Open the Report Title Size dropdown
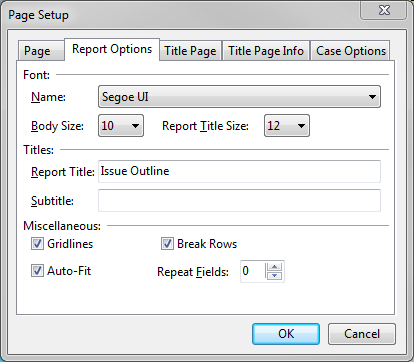414x362 pixels. click(287, 126)
